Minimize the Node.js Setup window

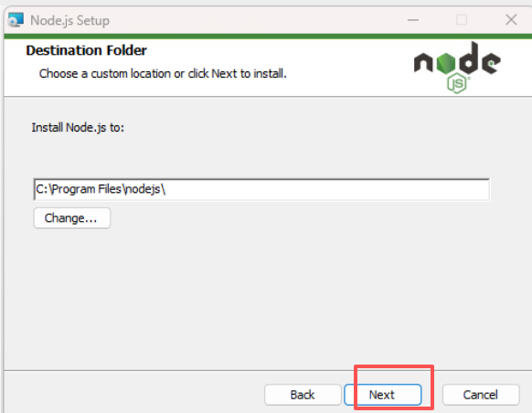coord(413,20)
